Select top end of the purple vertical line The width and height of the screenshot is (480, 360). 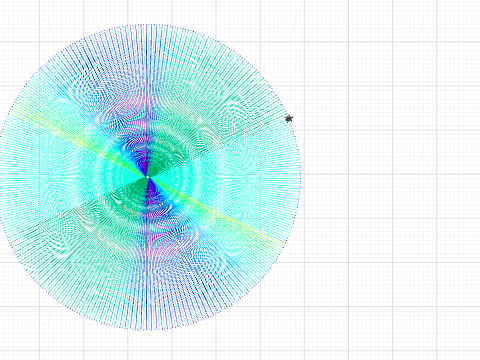click(x=148, y=25)
